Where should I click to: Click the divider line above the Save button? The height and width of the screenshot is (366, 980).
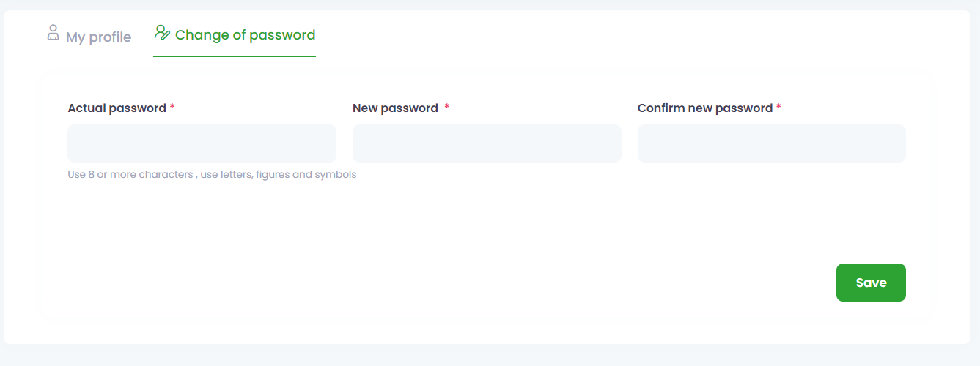coord(487,247)
